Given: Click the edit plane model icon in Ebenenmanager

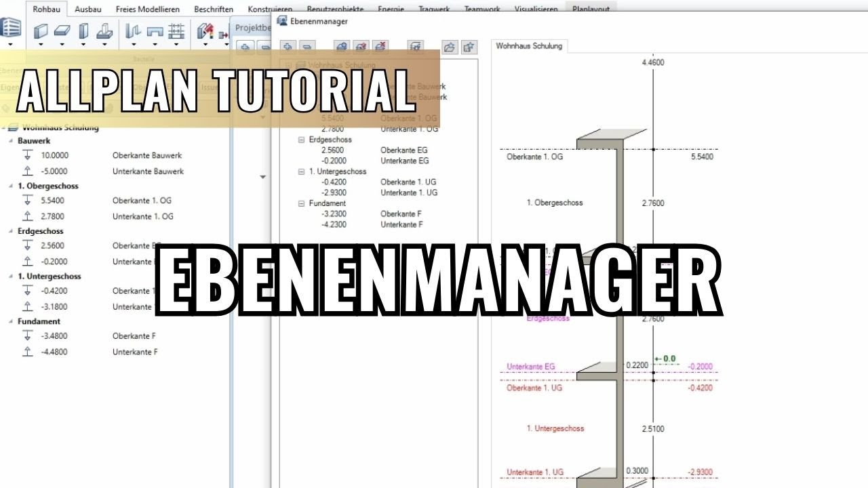Looking at the screenshot, I should click(361, 47).
